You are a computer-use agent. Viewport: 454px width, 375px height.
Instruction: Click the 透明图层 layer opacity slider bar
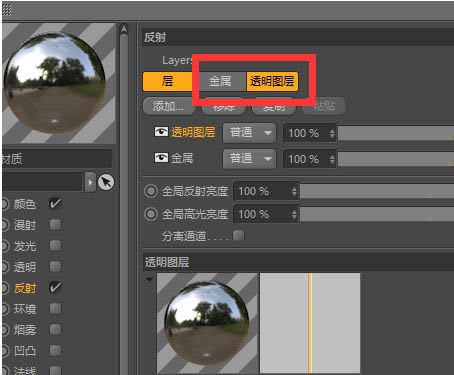click(x=396, y=133)
